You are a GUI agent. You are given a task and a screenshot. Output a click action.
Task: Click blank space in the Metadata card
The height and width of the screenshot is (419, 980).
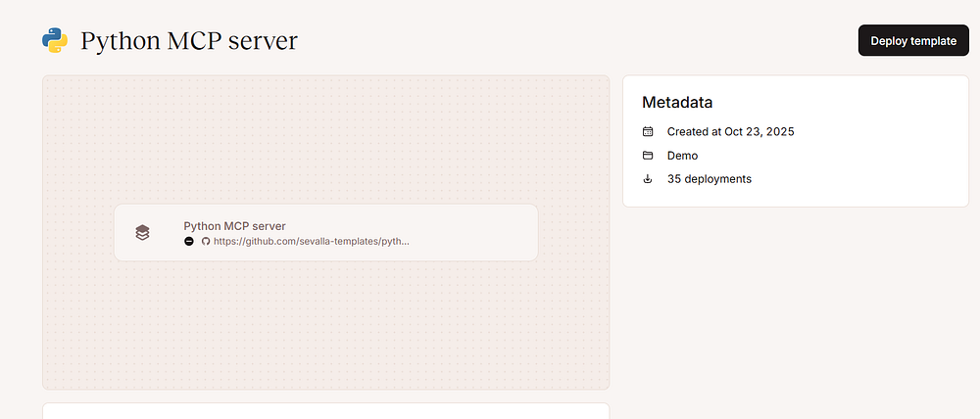862,157
